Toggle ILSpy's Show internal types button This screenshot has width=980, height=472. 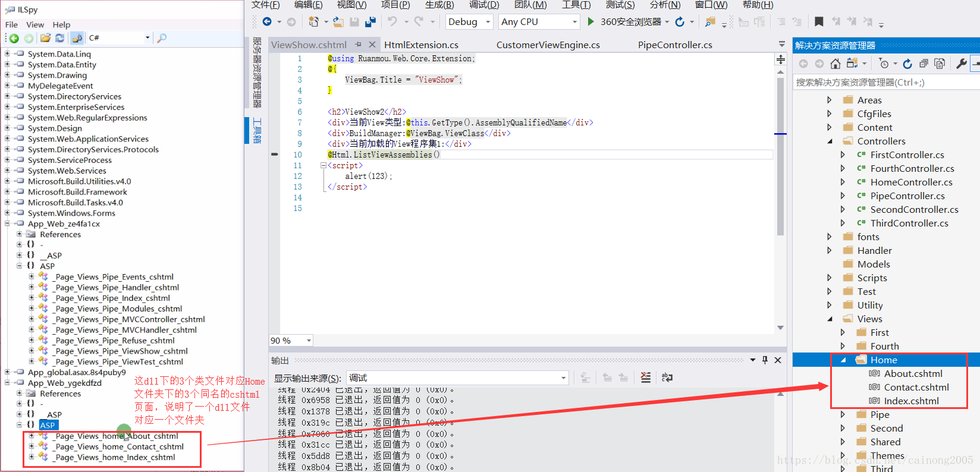(x=77, y=38)
